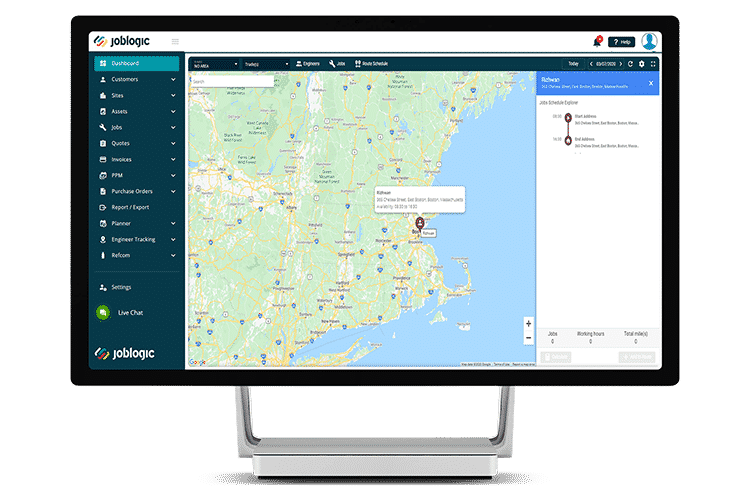Click the Joblogic logo in header
Image resolution: width=752 pixels, height=502 pixels.
coord(122,41)
